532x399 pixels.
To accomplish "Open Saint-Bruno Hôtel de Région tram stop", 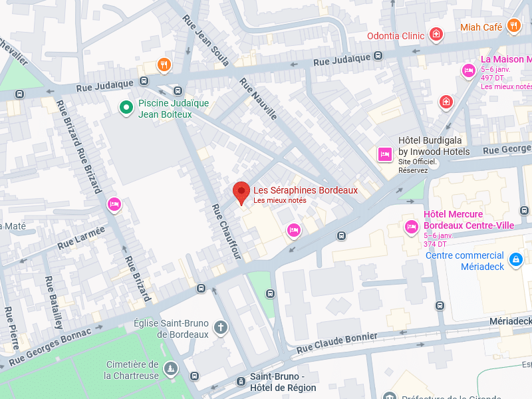I will click(x=241, y=381).
